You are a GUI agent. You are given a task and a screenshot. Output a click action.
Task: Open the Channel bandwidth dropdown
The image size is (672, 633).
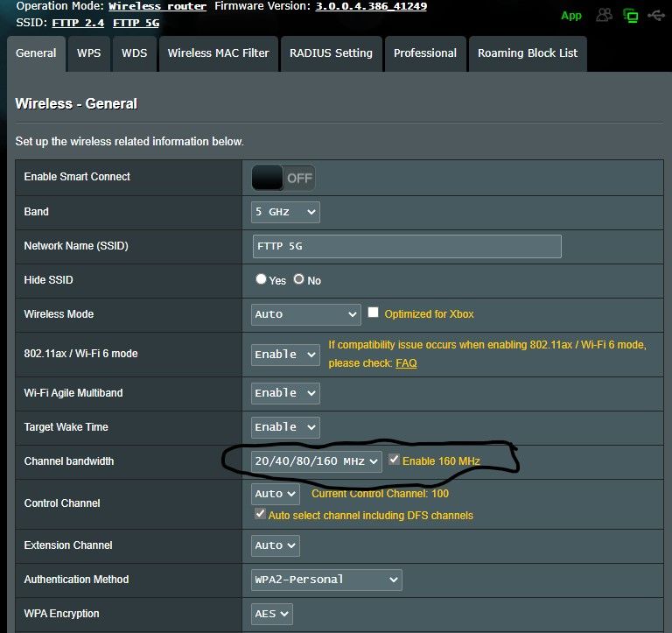317,461
